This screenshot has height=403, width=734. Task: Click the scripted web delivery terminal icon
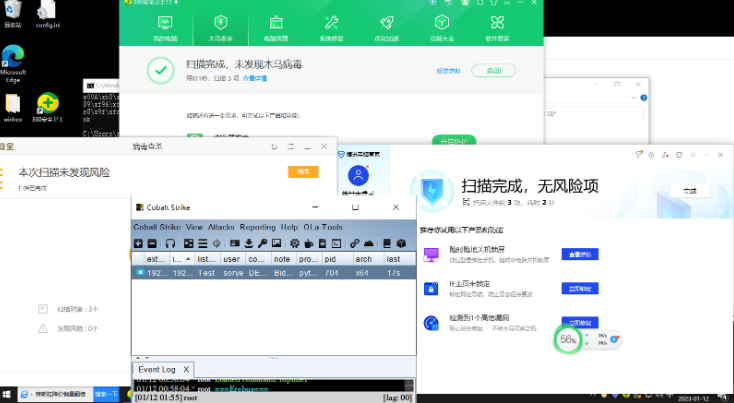(x=337, y=243)
